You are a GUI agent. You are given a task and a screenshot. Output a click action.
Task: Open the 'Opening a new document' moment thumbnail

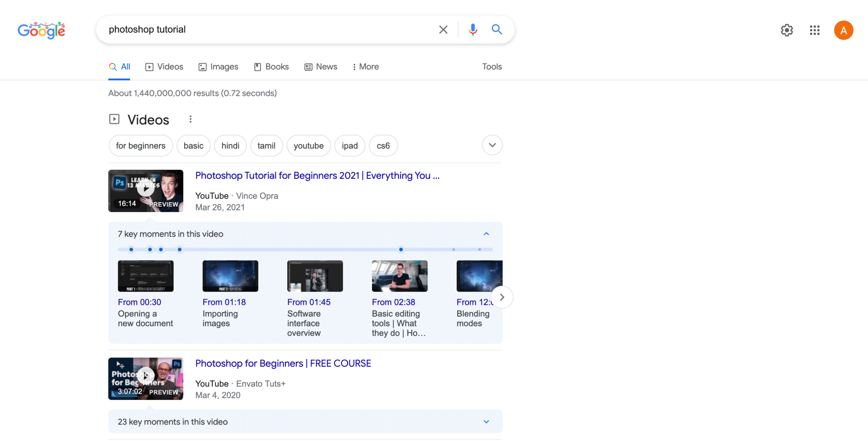[x=145, y=276]
